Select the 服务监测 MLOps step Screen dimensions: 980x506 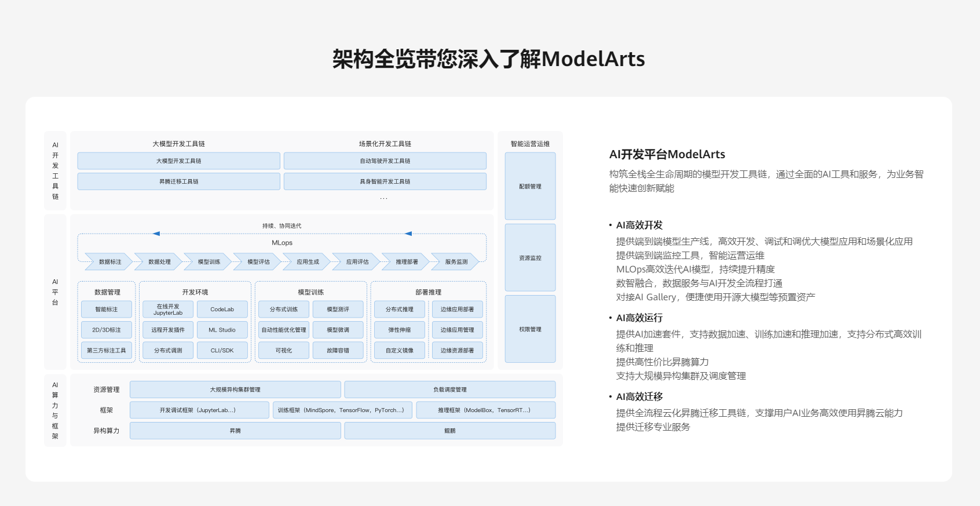point(456,262)
